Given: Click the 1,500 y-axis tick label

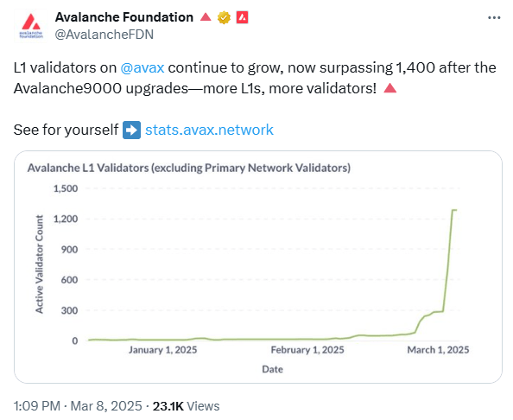Looking at the screenshot, I should 66,188.
